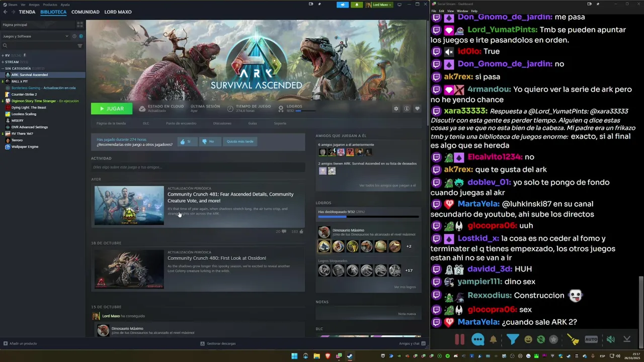Click Ver mis logros link

[x=405, y=287]
